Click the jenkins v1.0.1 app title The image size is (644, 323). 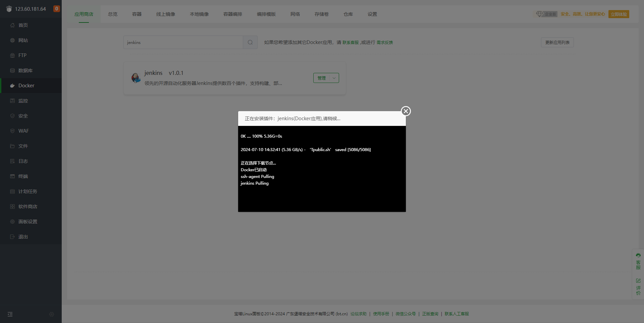(x=164, y=73)
